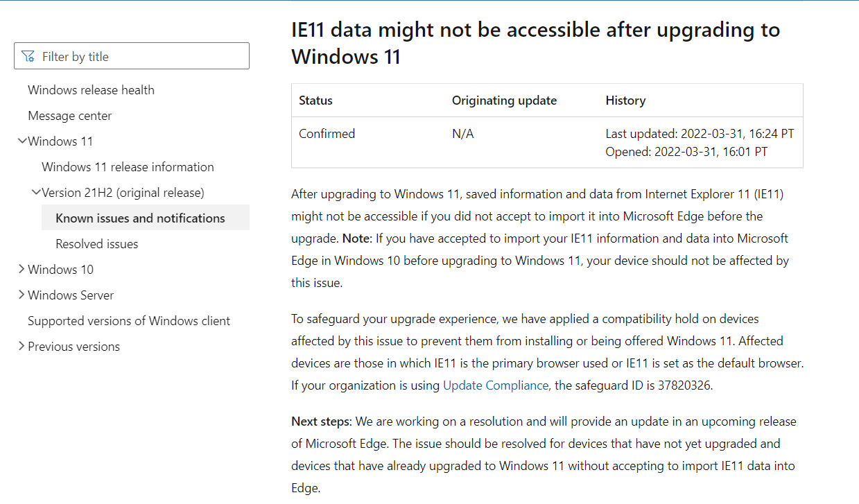Viewport: 859px width, 504px height.
Task: Open the Windows release health page
Action: pyautogui.click(x=90, y=89)
